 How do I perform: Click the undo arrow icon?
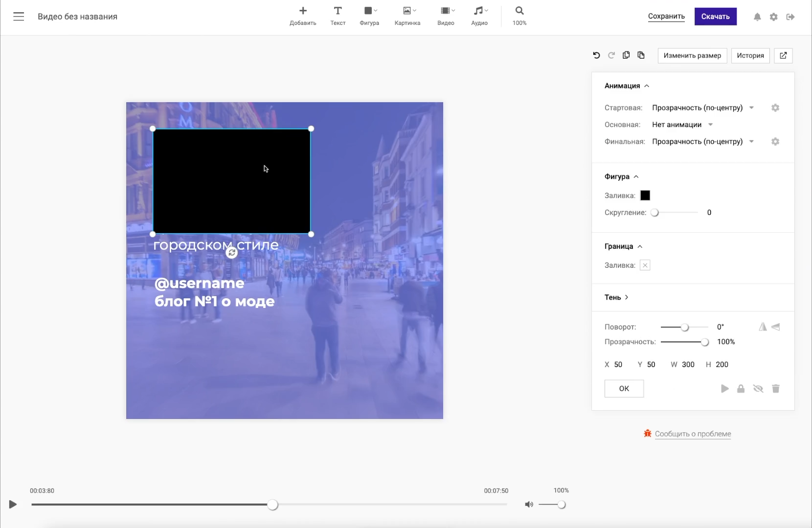coord(596,55)
